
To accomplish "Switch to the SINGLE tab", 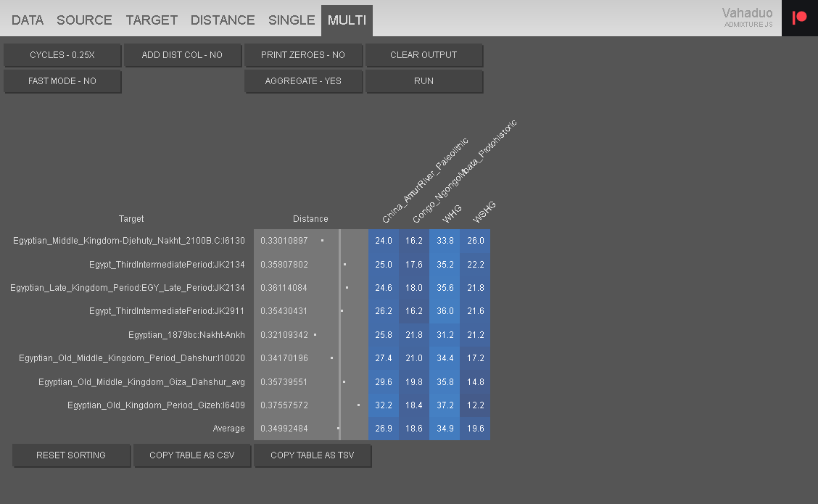I will click(x=292, y=20).
